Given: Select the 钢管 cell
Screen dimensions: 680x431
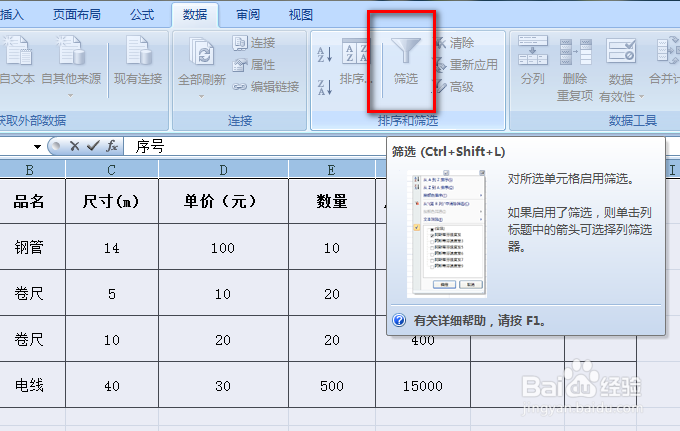Looking at the screenshot, I should point(33,247).
